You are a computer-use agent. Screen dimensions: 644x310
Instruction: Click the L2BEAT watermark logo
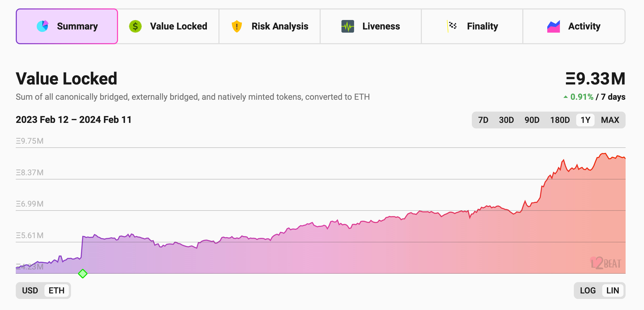tap(606, 263)
